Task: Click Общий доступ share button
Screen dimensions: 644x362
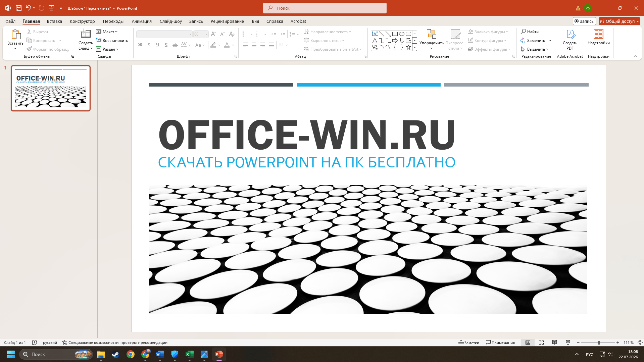Action: coord(619,21)
